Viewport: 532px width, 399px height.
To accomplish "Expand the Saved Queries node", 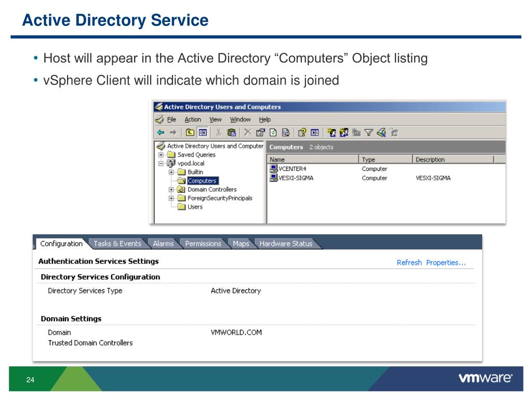I will point(161,155).
